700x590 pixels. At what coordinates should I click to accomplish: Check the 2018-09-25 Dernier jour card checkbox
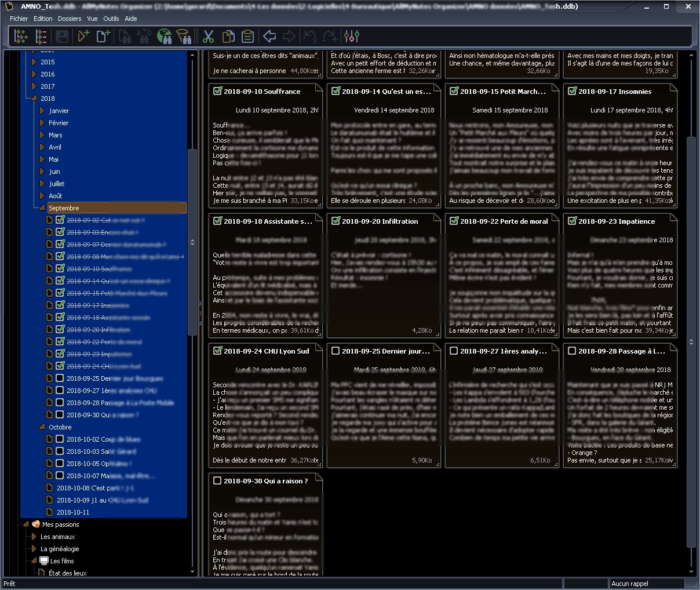click(336, 351)
